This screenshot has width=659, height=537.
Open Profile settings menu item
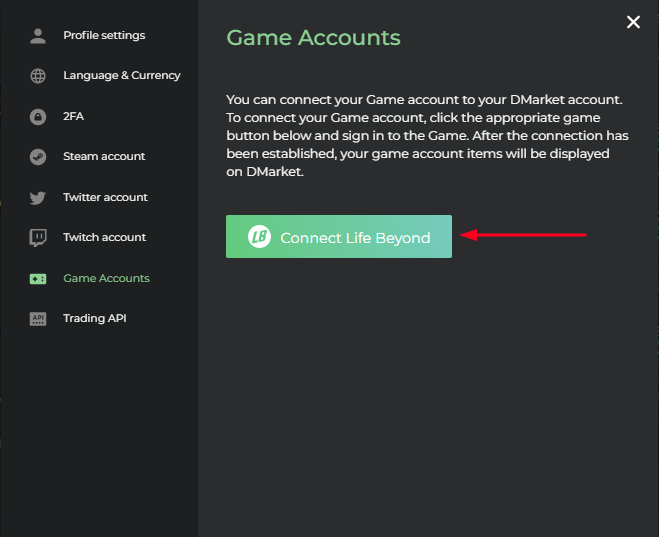click(x=104, y=35)
